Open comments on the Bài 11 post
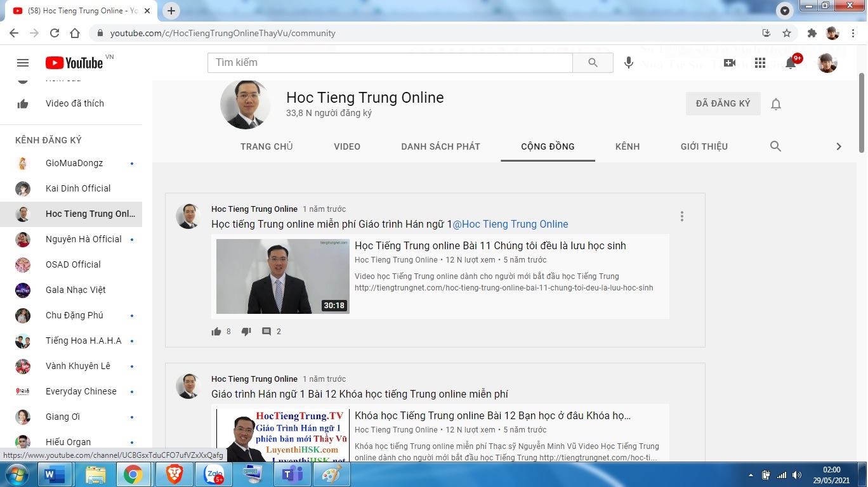Viewport: 868px width, 487px height. pyautogui.click(x=266, y=332)
